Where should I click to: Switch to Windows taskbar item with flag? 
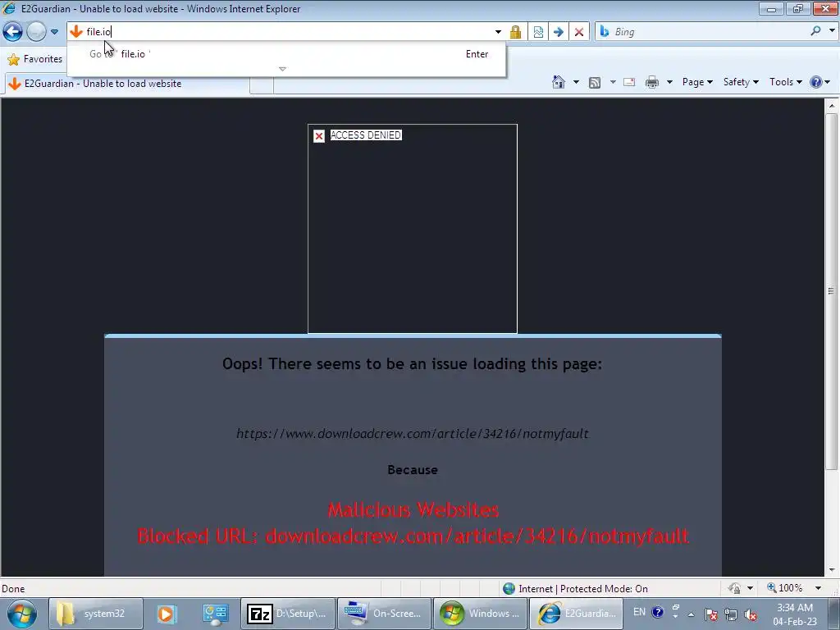pos(480,614)
